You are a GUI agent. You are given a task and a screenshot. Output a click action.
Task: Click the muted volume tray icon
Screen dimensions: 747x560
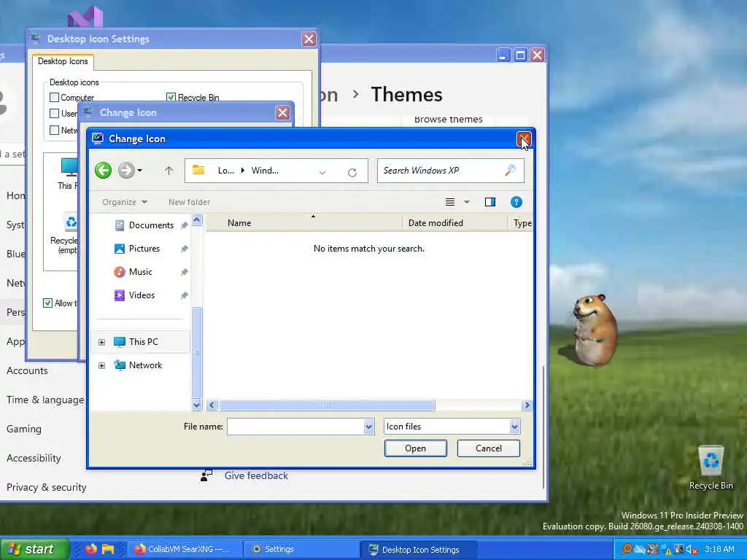click(x=692, y=550)
